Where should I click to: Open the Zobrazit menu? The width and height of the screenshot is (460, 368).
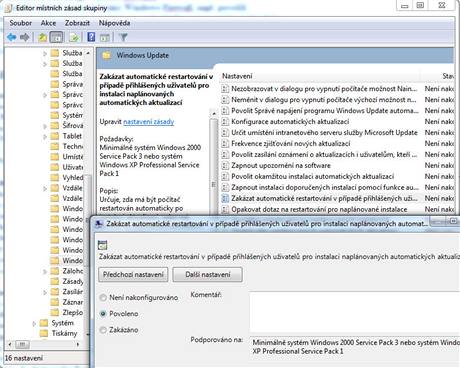(77, 23)
